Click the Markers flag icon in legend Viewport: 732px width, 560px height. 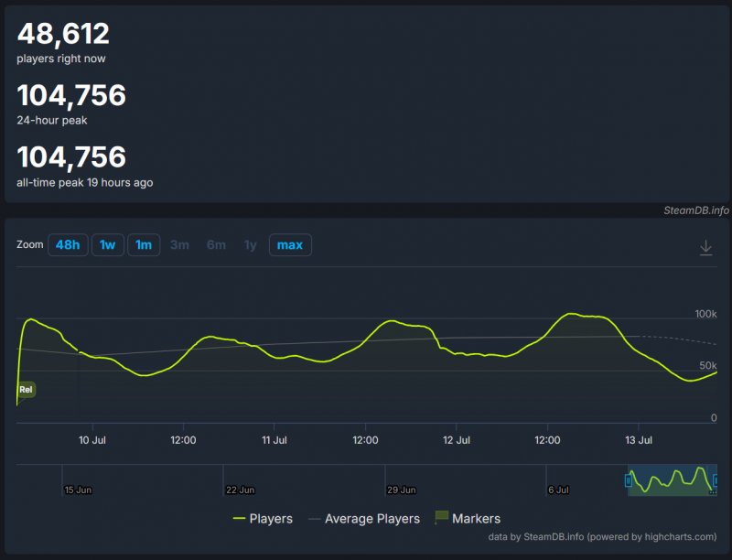tap(441, 517)
